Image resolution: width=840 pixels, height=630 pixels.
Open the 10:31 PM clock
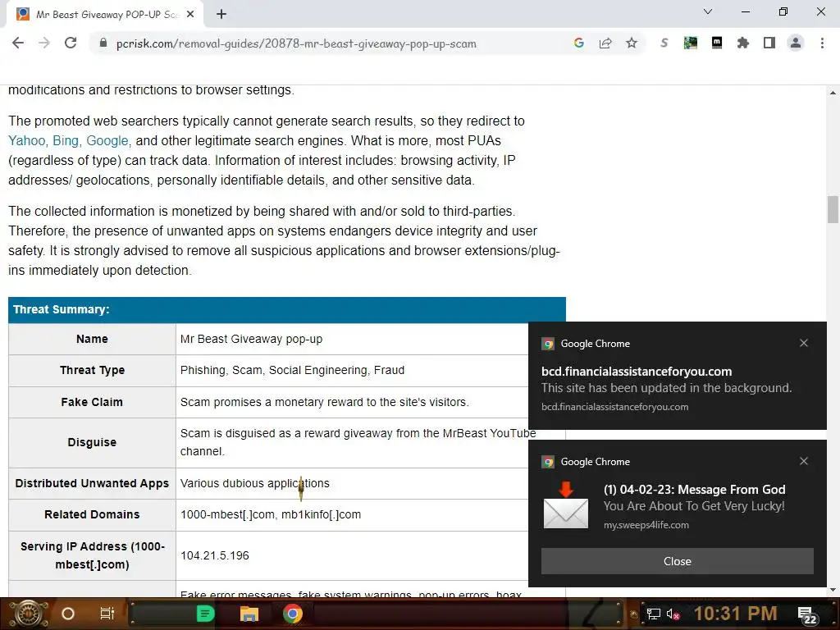click(736, 614)
